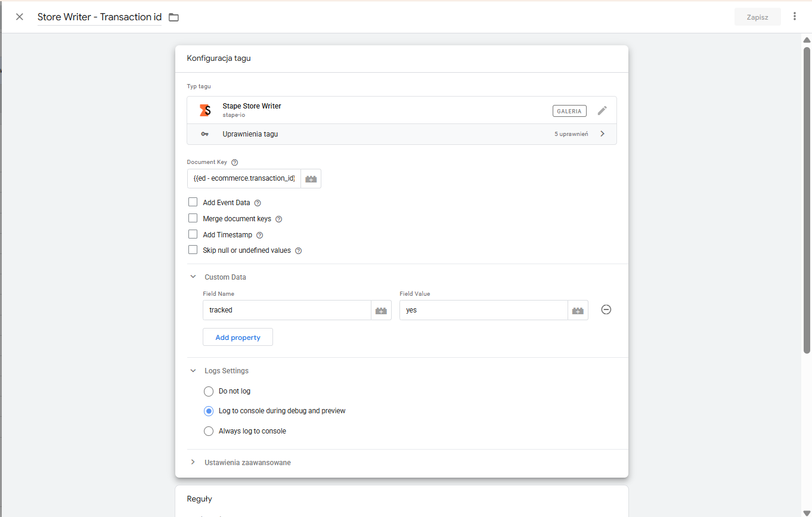Expand Uprawnienia tagu chevron arrow

coord(602,134)
